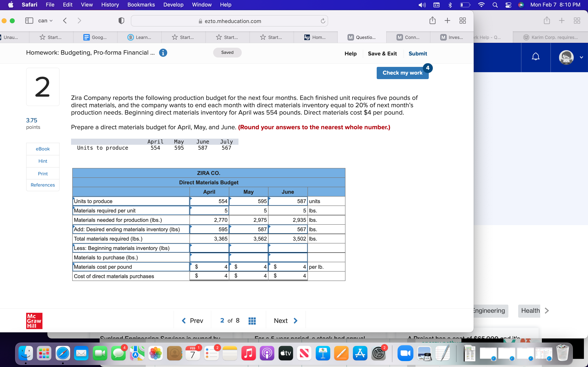Show tab overview grid icon
Screen dimensions: 588x367
tap(462, 21)
